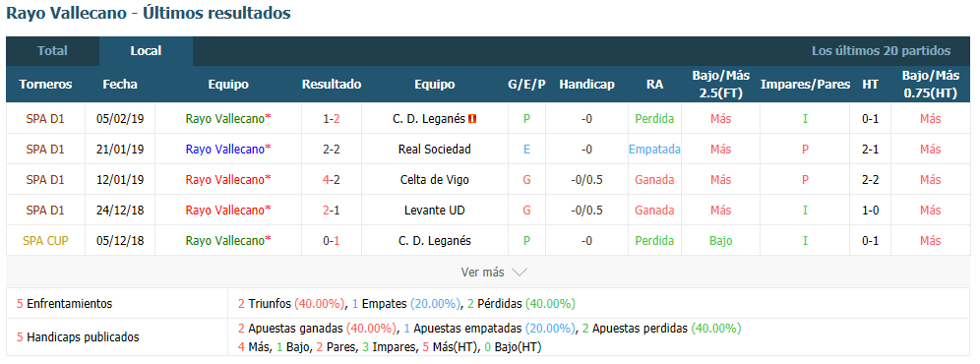Viewport: 980px width, 364px height.
Task: Click the SPA CUP tournament label
Action: pyautogui.click(x=45, y=241)
